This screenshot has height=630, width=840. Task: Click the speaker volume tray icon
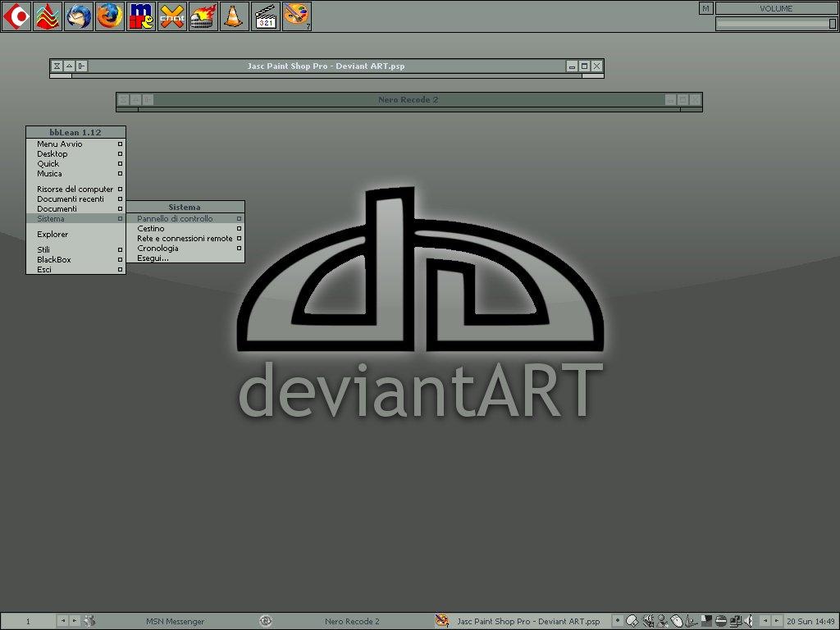tap(748, 622)
